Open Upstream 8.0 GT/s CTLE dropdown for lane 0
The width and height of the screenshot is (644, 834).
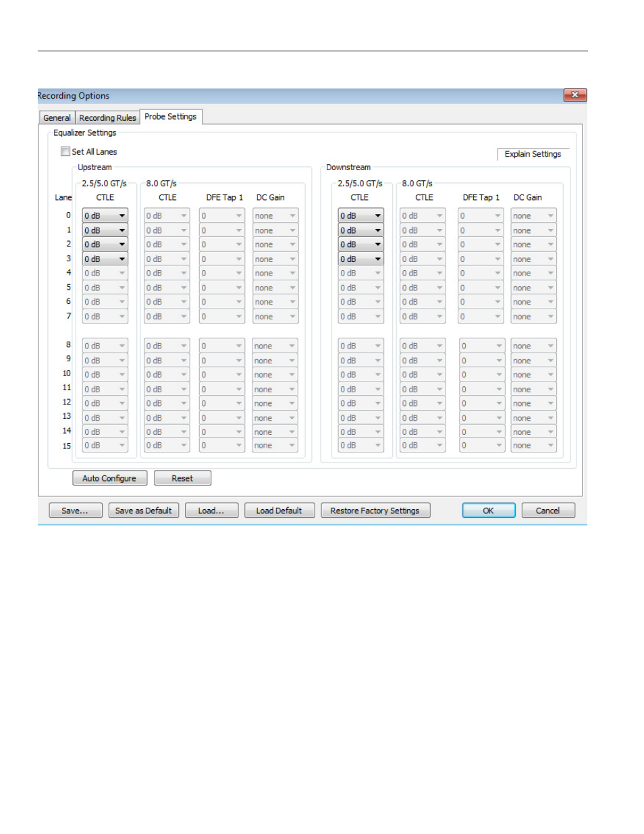pyautogui.click(x=167, y=216)
